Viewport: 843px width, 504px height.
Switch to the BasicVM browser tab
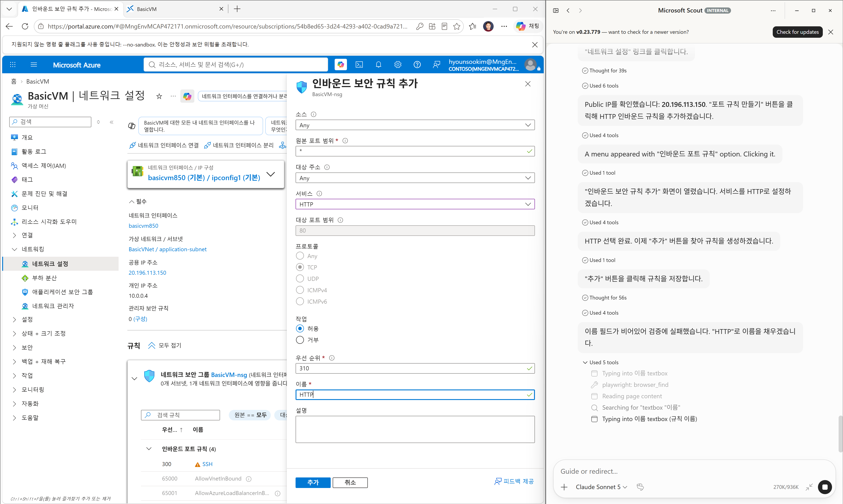175,9
